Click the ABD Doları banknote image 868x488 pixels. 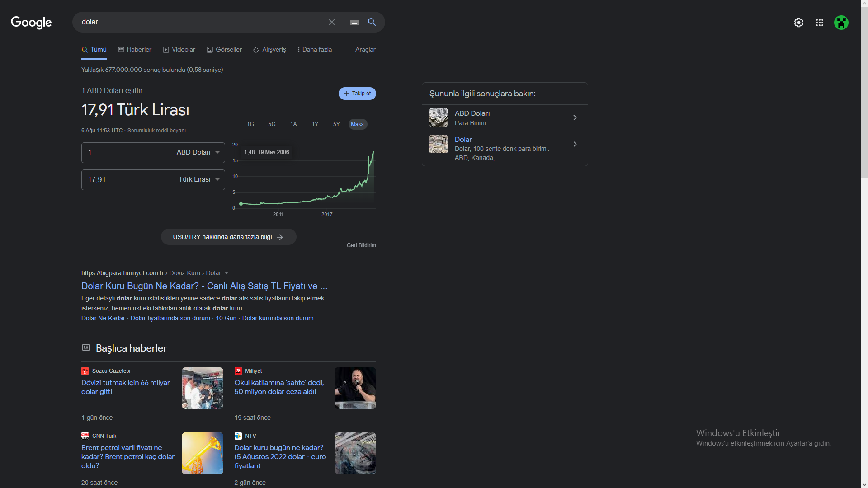[x=439, y=117]
